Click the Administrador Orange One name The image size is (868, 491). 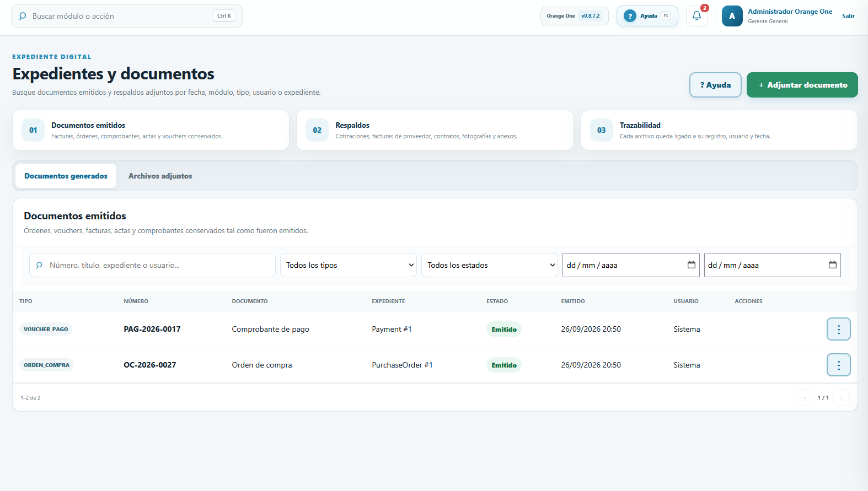[790, 12]
